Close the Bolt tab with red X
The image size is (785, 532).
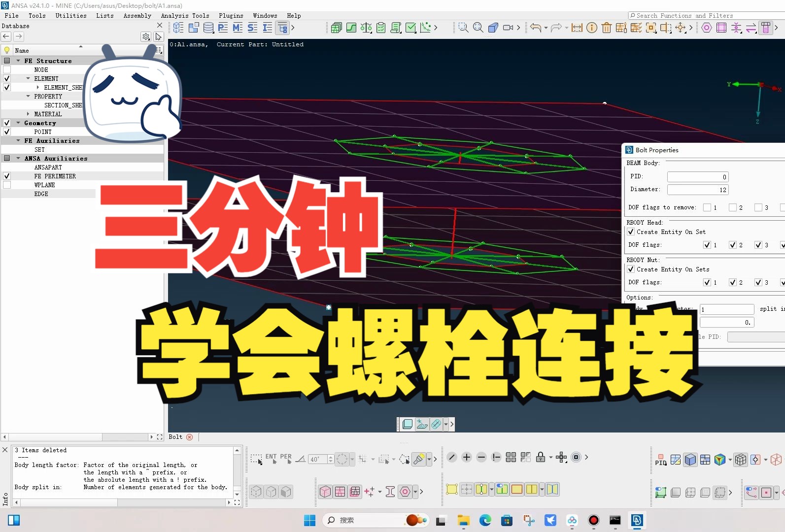coord(189,437)
